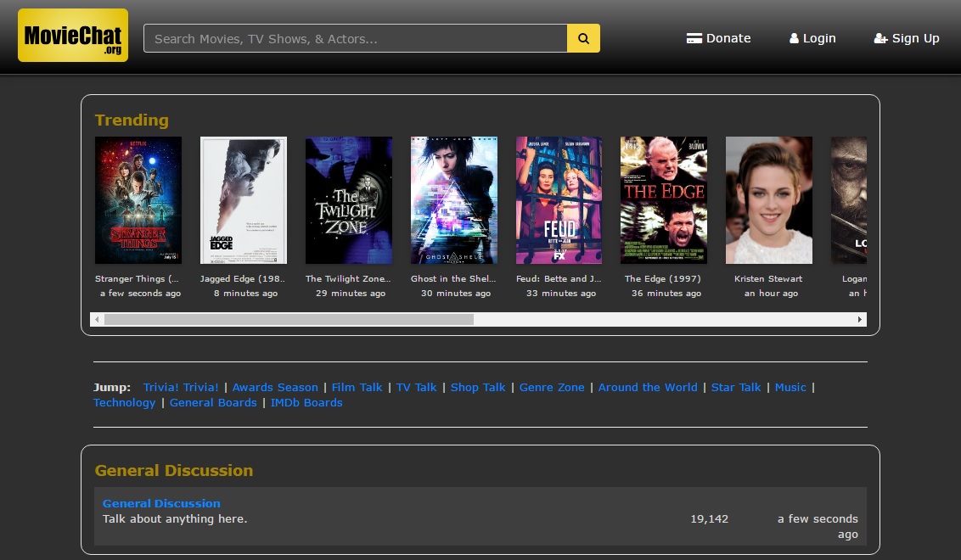Open the Kristen Stewart photo

[769, 200]
